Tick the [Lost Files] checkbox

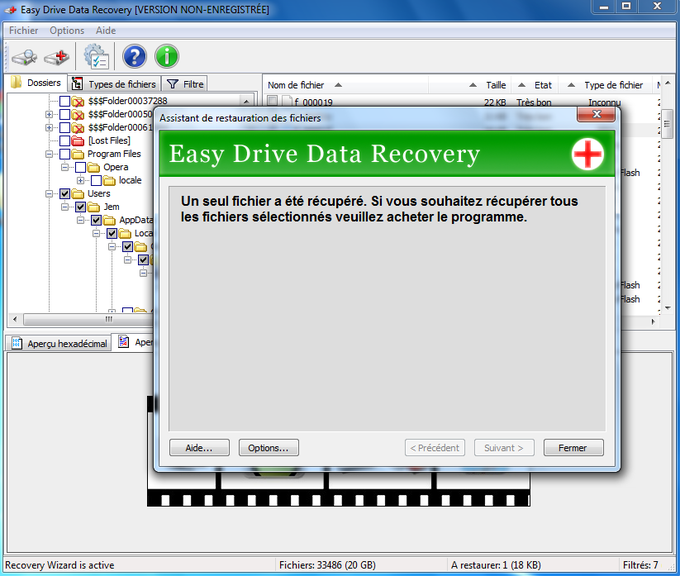click(65, 141)
